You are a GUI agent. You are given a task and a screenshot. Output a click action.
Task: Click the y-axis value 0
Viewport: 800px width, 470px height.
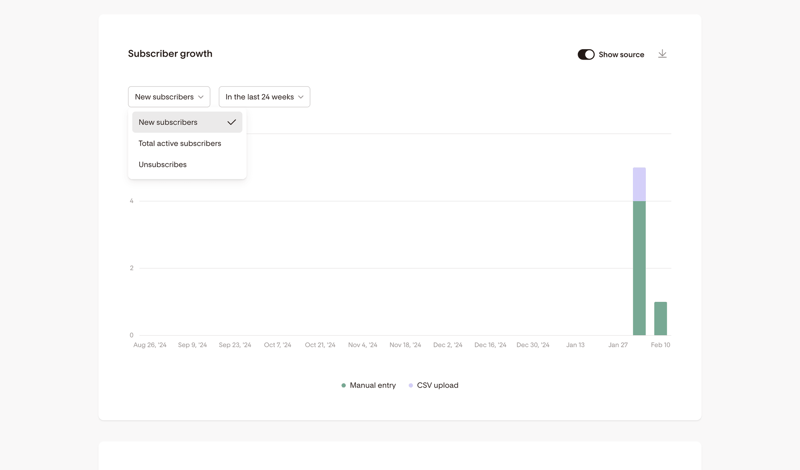click(x=132, y=335)
